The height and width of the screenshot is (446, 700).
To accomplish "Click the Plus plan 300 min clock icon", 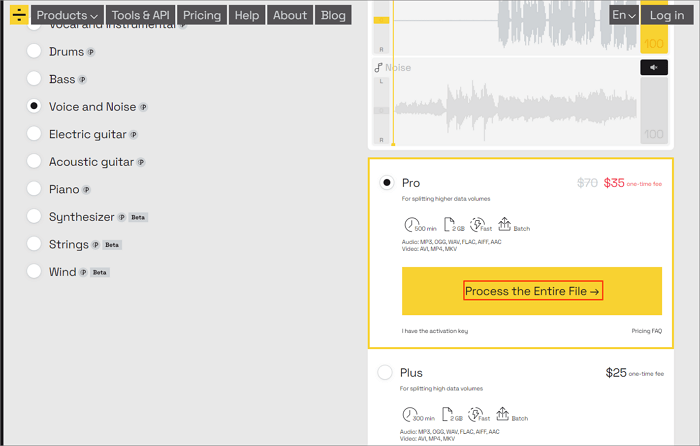I will click(x=409, y=414).
